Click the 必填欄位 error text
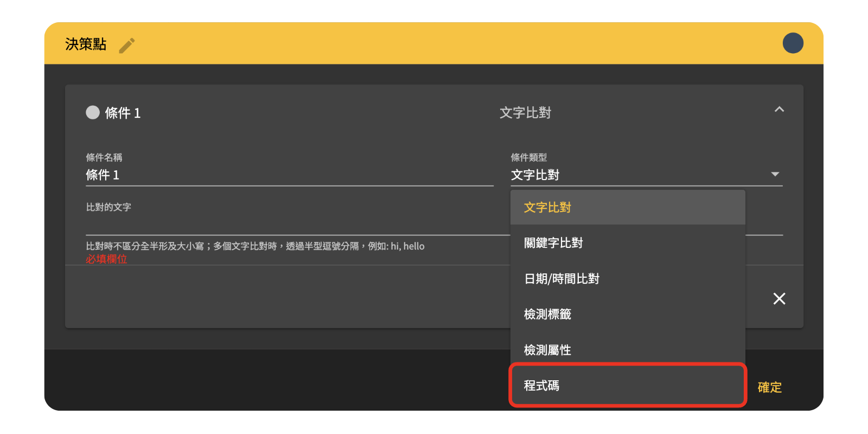Viewport: 868px width, 434px height. (x=106, y=259)
